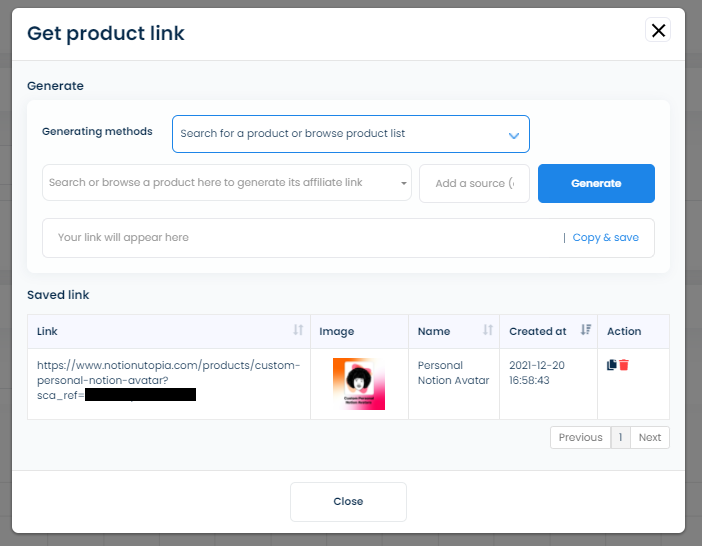Screen dimensions: 702x546
Task: Select page 1 in pagination
Action: coord(620,437)
